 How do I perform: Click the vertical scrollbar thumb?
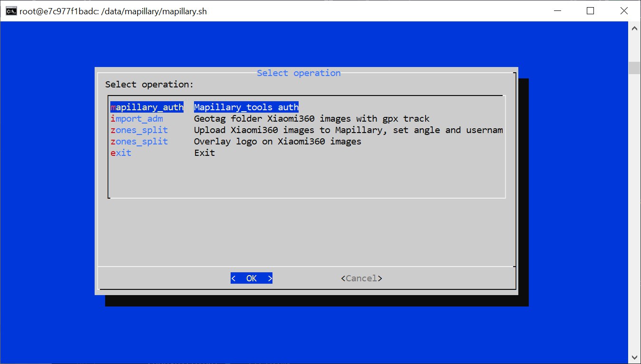[x=634, y=68]
